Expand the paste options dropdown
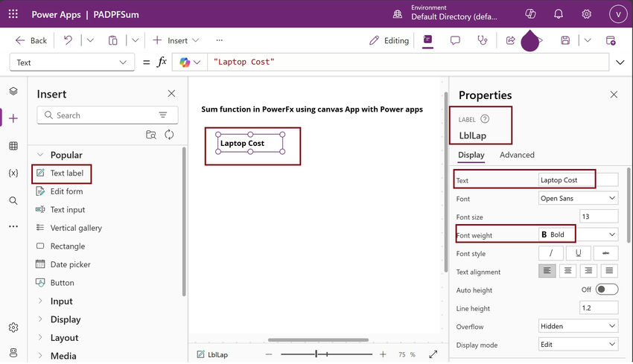This screenshot has width=633, height=364. pyautogui.click(x=136, y=40)
